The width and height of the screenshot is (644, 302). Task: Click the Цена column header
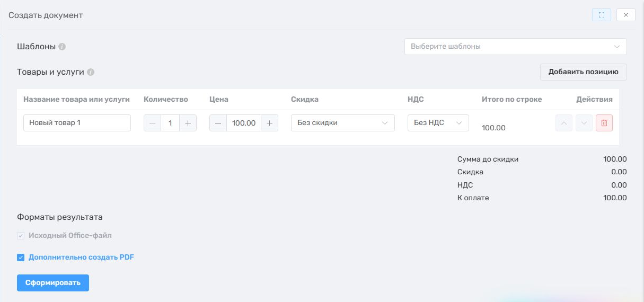[x=219, y=99]
